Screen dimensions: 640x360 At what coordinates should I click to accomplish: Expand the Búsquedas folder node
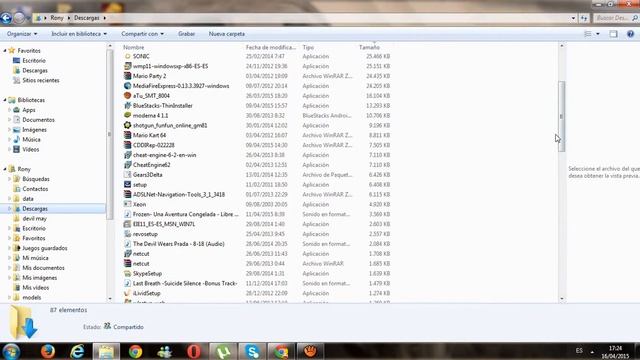pyautogui.click(x=9, y=179)
